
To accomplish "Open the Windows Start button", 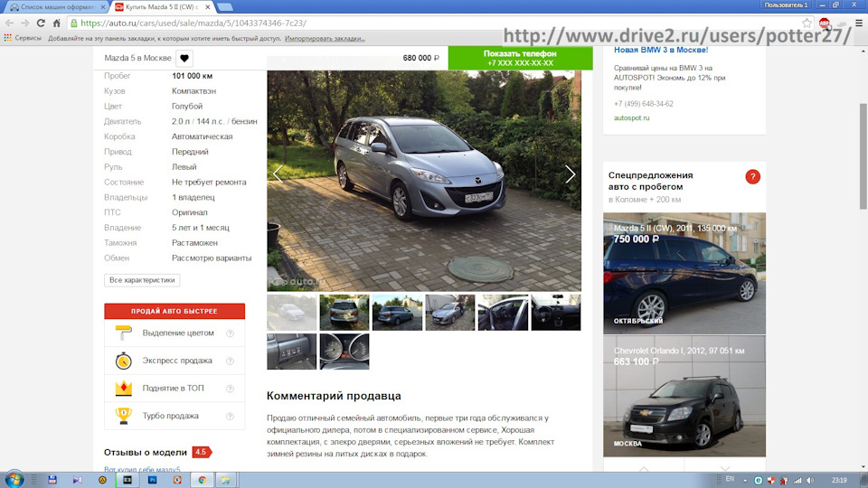I will [x=14, y=480].
